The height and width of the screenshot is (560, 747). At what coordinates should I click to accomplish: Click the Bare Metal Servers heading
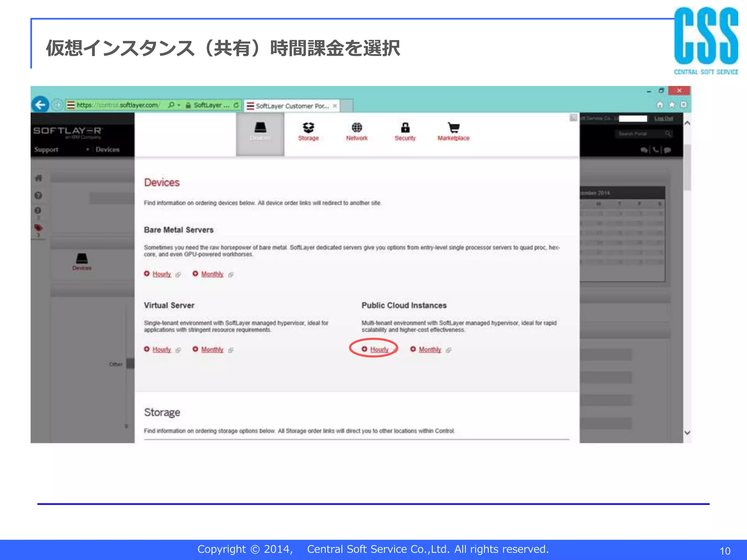179,230
